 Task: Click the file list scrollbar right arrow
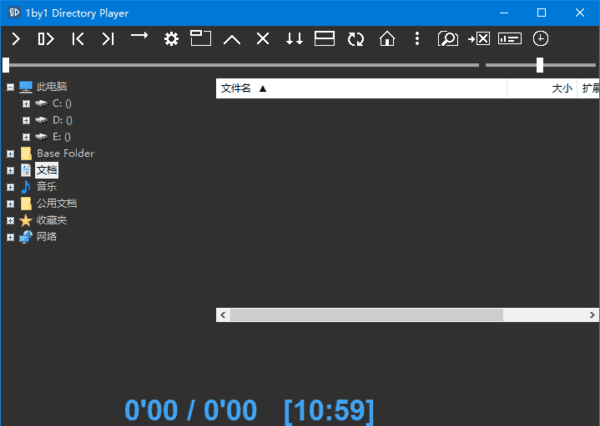(x=592, y=315)
